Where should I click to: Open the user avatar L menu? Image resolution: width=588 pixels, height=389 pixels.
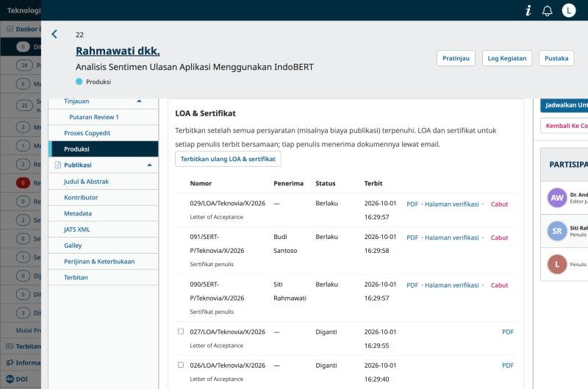(x=568, y=10)
